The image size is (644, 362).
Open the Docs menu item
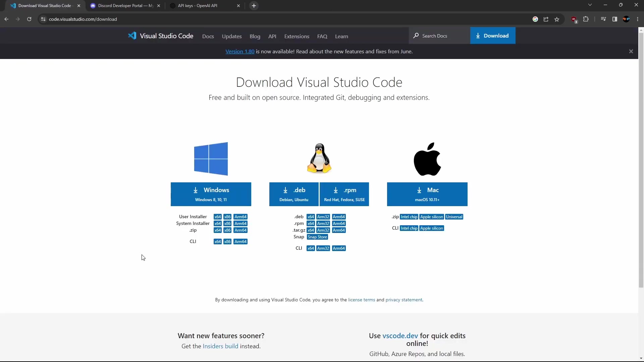click(208, 36)
